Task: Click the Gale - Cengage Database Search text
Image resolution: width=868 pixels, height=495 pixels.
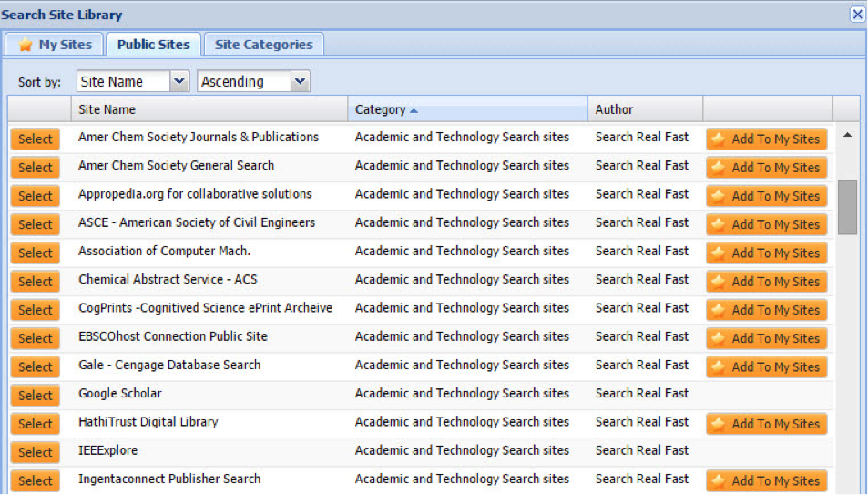Action: pyautogui.click(x=169, y=365)
